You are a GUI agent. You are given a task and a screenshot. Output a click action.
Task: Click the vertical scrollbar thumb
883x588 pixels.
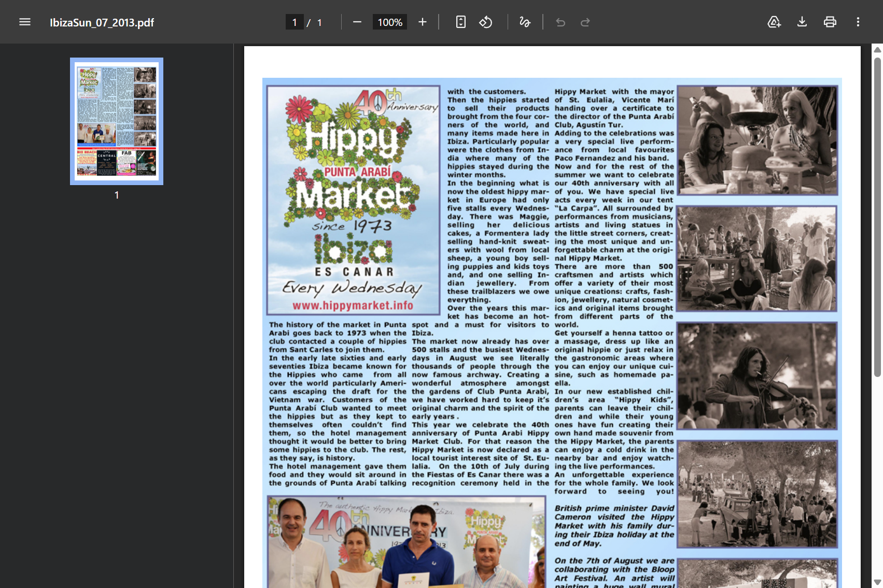pos(877,218)
